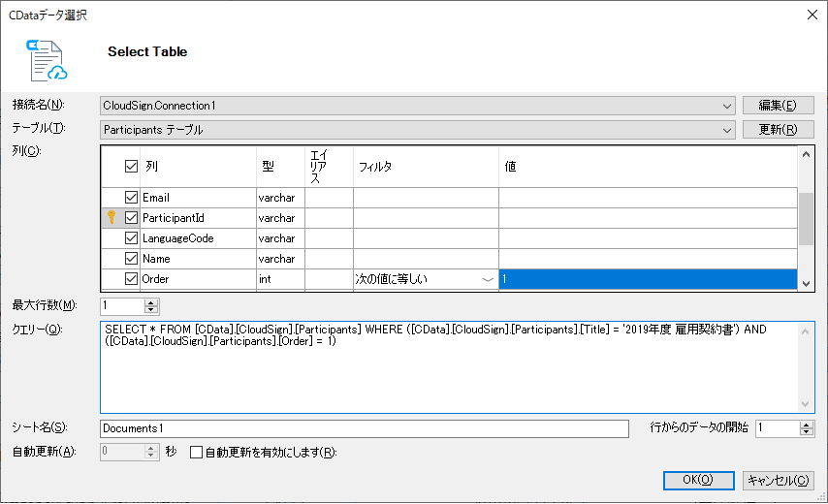Increase the data start row spinner
This screenshot has height=504, width=828.
[806, 425]
